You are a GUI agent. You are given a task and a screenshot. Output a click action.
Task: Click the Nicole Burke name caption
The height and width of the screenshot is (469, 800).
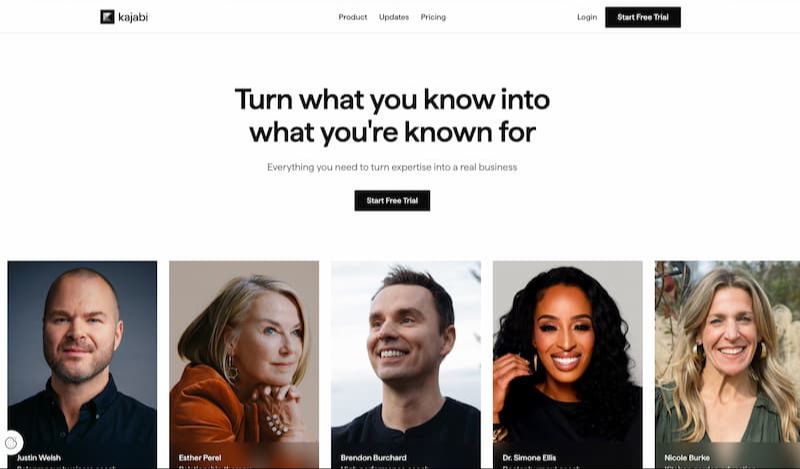click(x=687, y=458)
